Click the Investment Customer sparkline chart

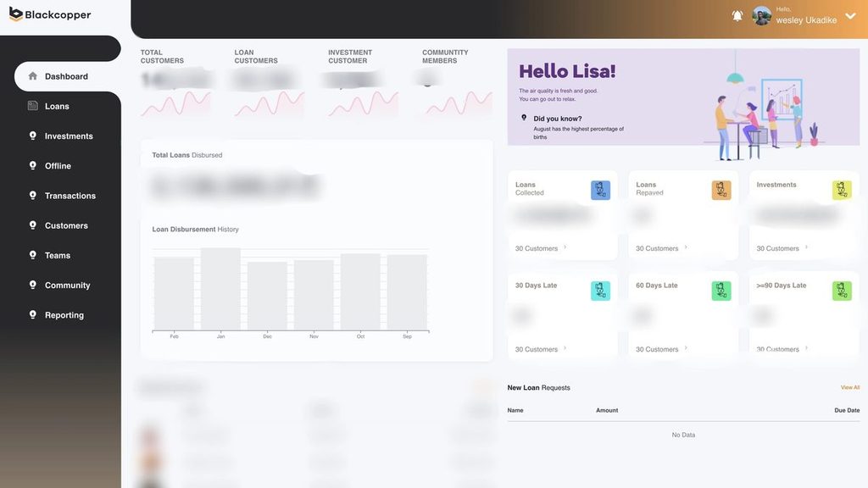point(363,104)
